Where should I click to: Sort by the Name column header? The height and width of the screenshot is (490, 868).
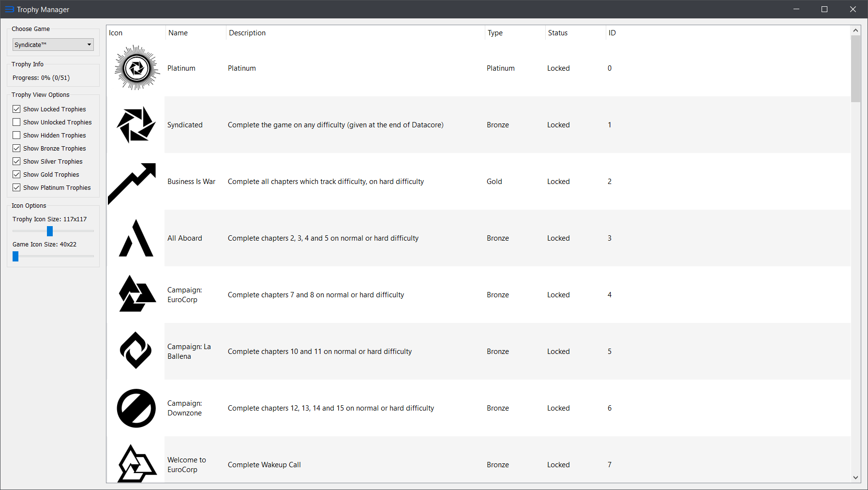195,33
